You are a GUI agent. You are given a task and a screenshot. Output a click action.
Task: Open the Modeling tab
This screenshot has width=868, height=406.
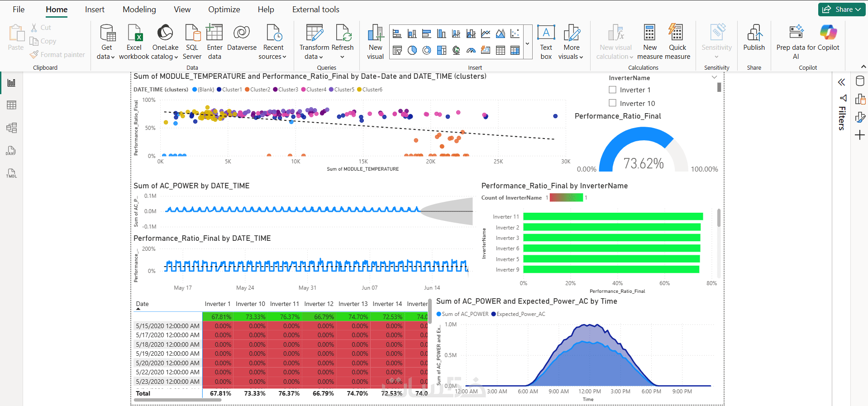coord(139,10)
